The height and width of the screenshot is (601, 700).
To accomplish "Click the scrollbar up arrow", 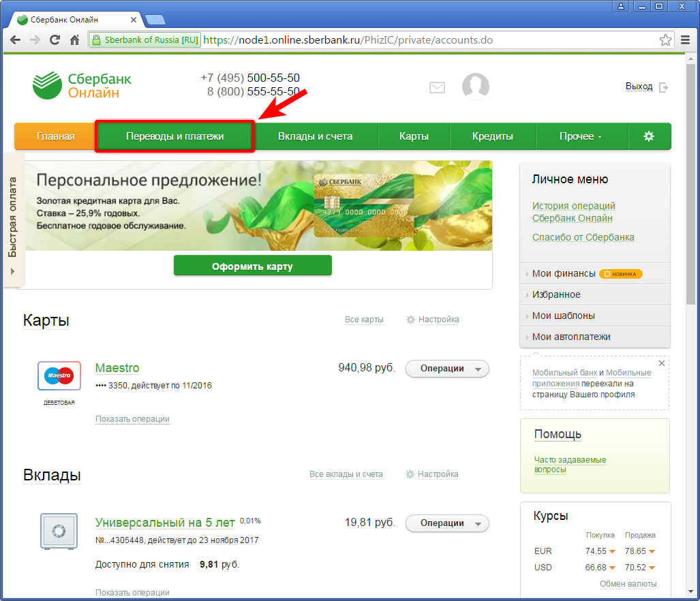I will click(x=690, y=59).
